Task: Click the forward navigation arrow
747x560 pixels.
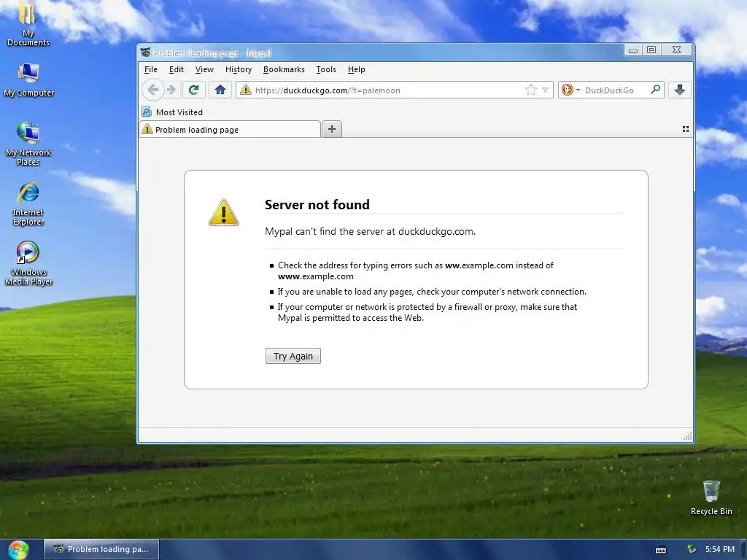Action: coord(171,90)
